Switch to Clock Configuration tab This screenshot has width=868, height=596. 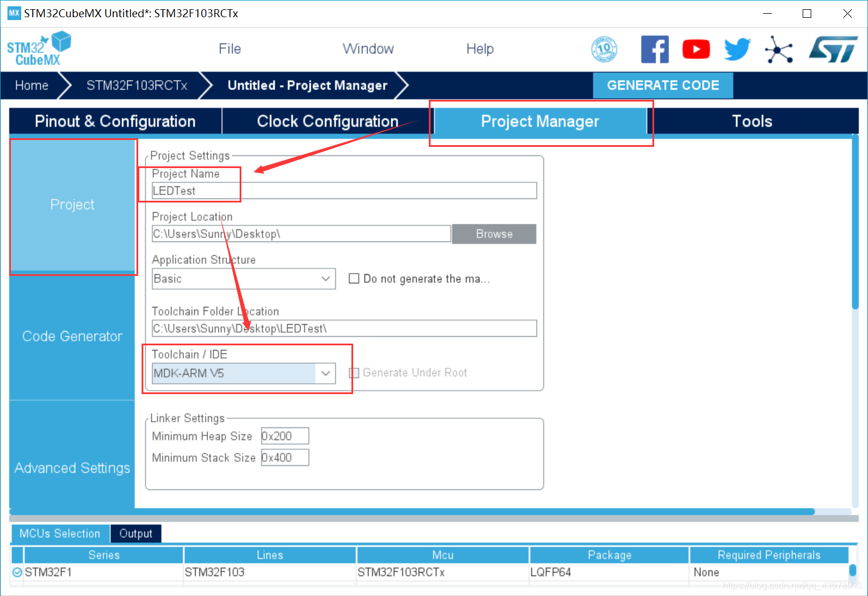click(x=327, y=121)
